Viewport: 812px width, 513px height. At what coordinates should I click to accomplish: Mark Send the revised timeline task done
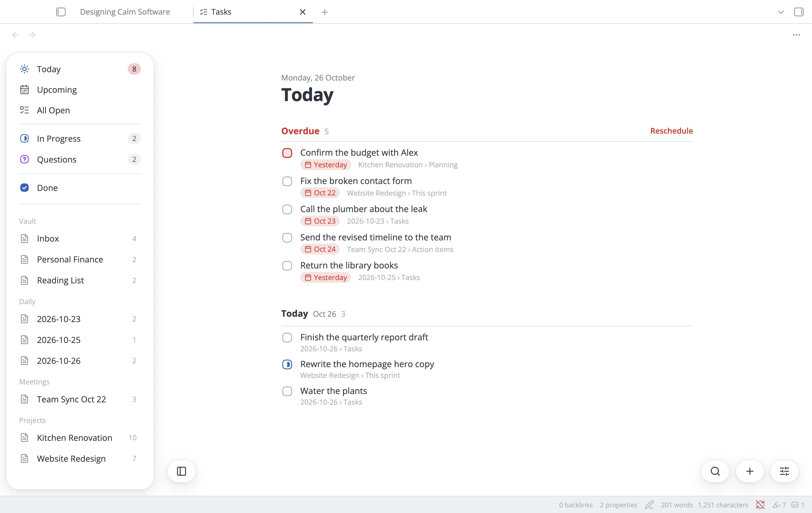pos(287,237)
